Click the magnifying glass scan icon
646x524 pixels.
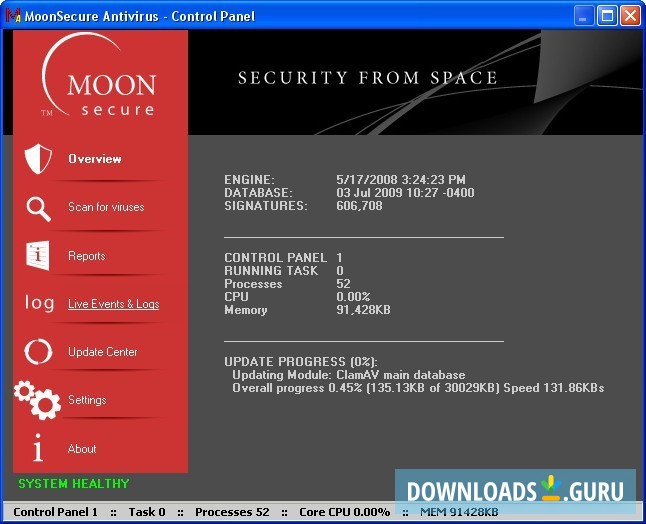39,209
